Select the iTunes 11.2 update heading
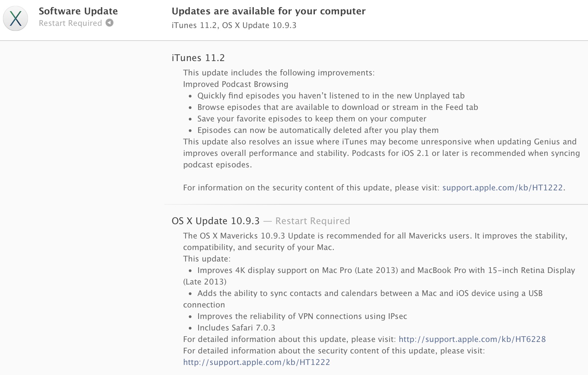Viewport: 588px width, 375px height. click(198, 57)
